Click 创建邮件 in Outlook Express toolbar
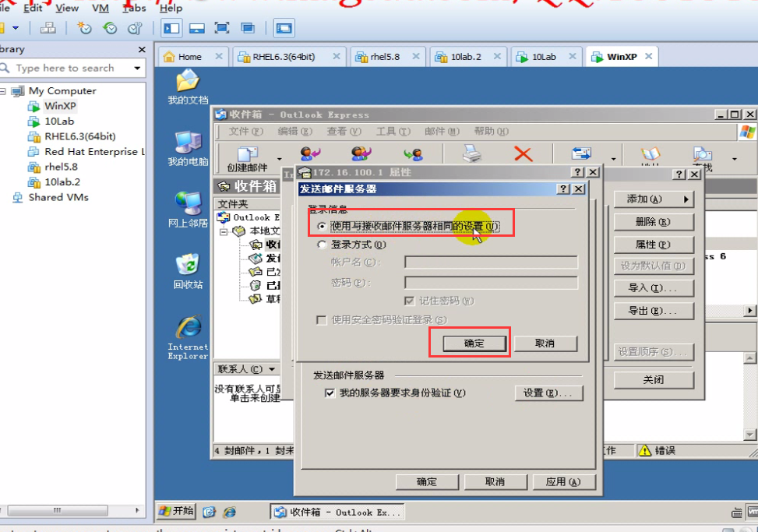Image resolution: width=758 pixels, height=532 pixels. [248, 159]
